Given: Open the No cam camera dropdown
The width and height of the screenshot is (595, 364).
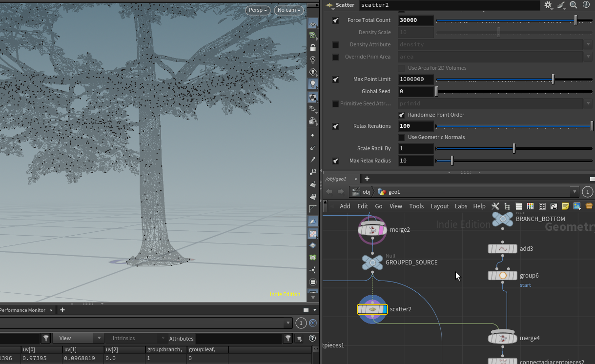Looking at the screenshot, I should 288,10.
